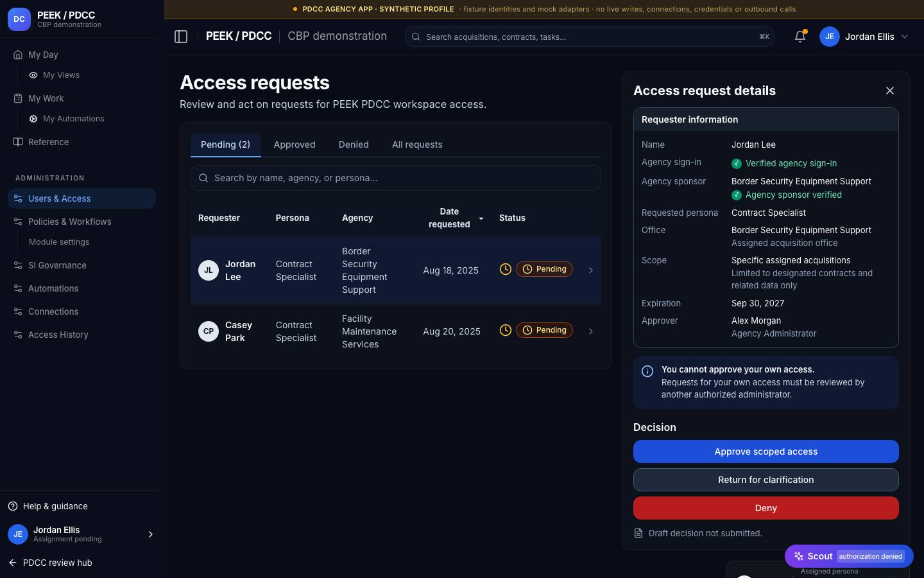The width and height of the screenshot is (924, 578).
Task: Click Approve scoped access button
Action: [x=766, y=451]
